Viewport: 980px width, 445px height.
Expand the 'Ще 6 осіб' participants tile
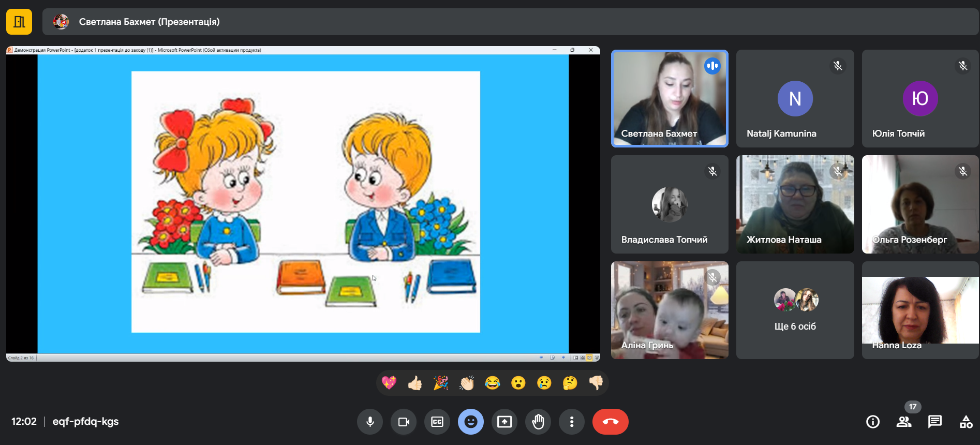(x=795, y=310)
